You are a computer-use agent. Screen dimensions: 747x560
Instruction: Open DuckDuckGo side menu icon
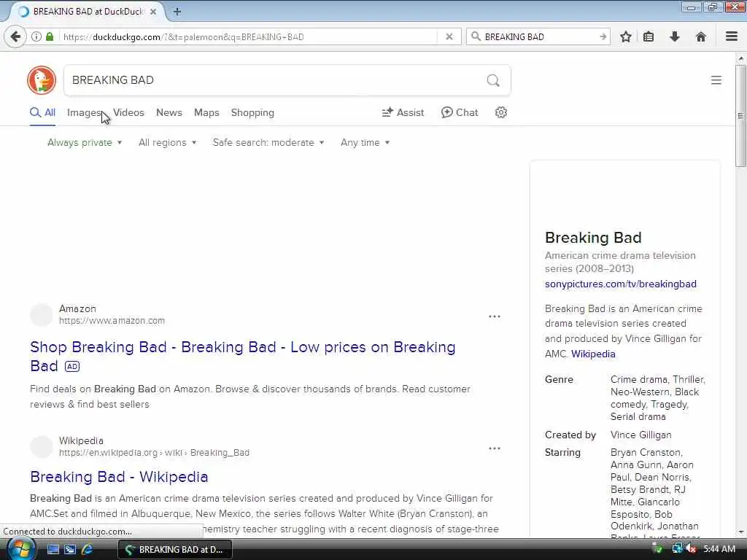click(716, 80)
